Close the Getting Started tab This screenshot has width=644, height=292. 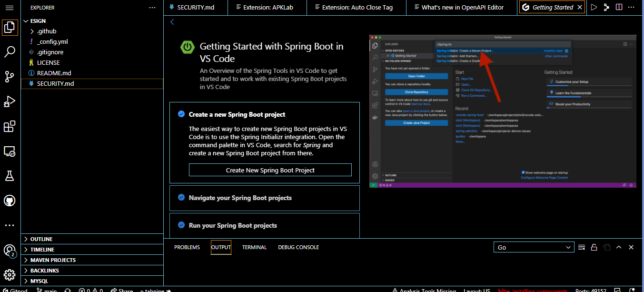(x=580, y=7)
